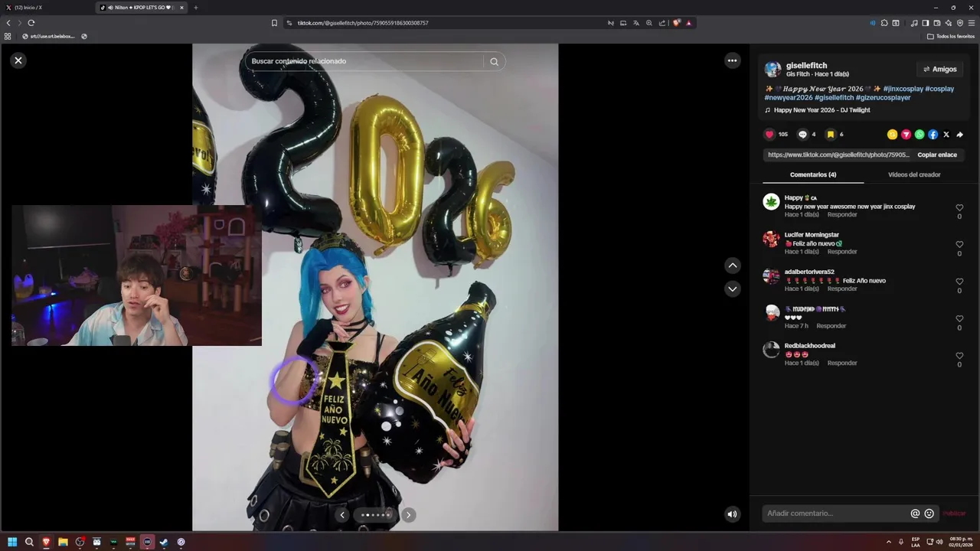
Task: Expand more share options arrow
Action: tap(959, 135)
